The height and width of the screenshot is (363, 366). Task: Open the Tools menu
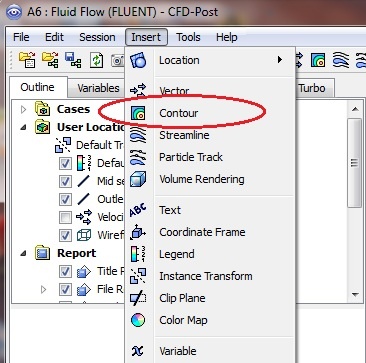(x=188, y=37)
